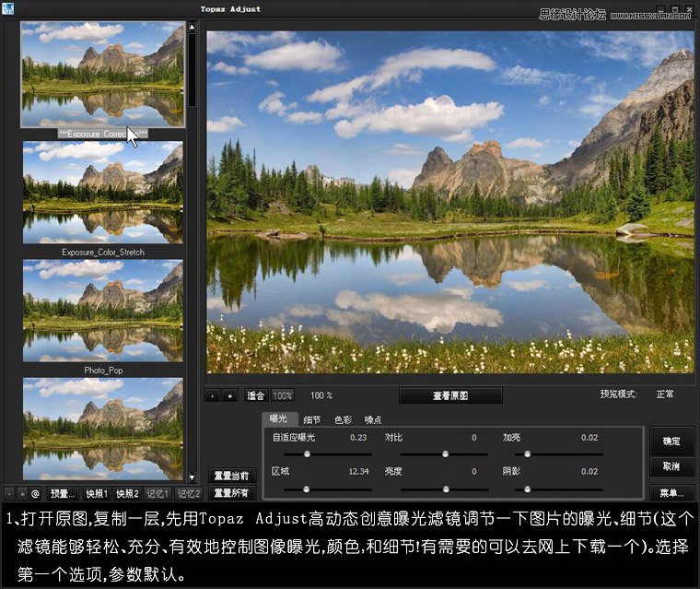This screenshot has height=589, width=700.
Task: Click the 自适应曝光 slider handle
Action: tap(307, 454)
